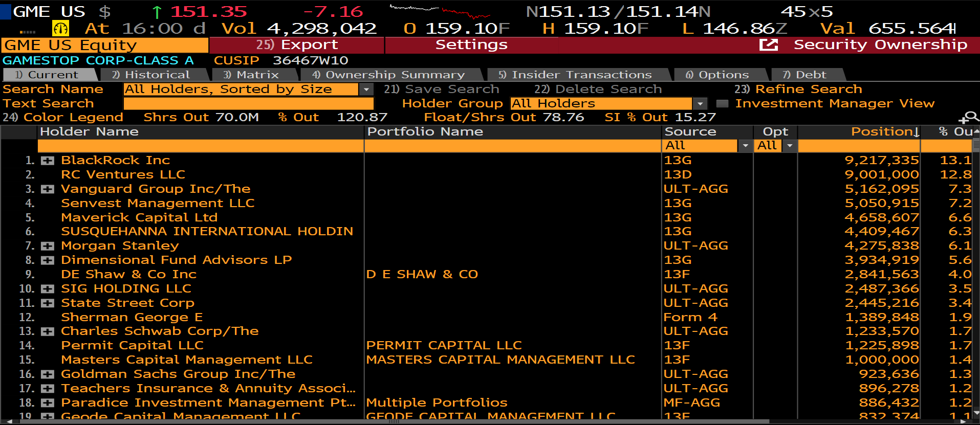Click the intraday price sparkline chart
Image resolution: width=980 pixels, height=425 pixels.
pos(440,11)
